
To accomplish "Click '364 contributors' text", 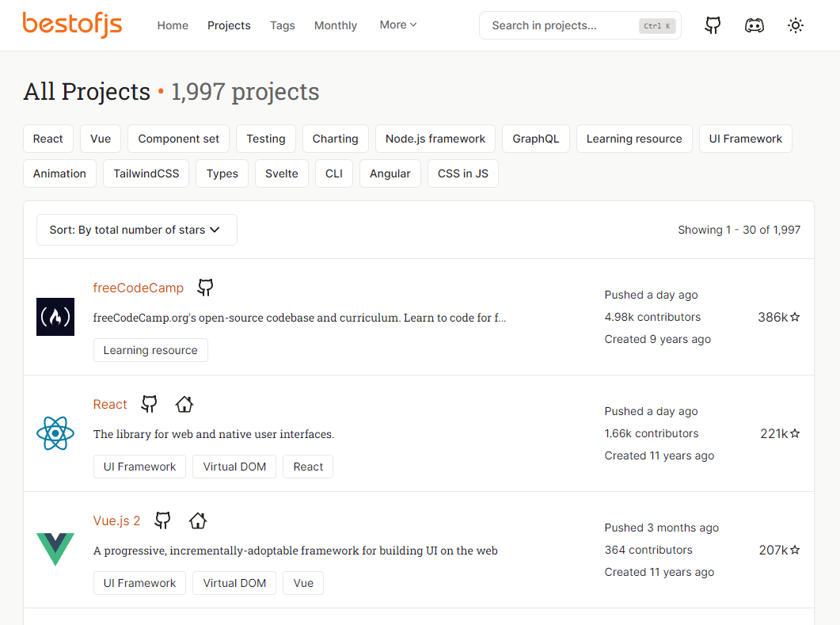I will 648,550.
